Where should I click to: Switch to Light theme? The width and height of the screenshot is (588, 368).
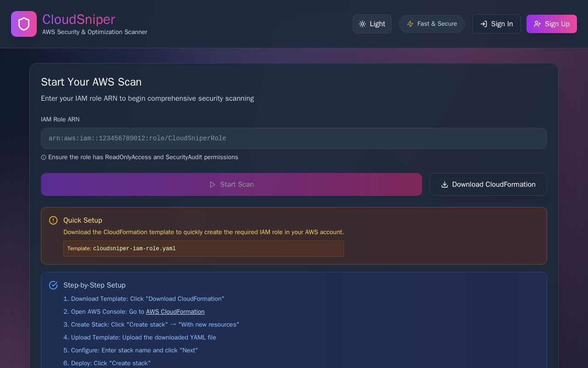(372, 24)
